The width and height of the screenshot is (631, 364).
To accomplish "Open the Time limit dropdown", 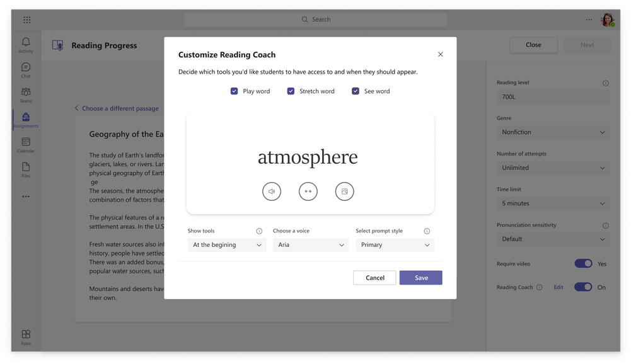I will (553, 203).
